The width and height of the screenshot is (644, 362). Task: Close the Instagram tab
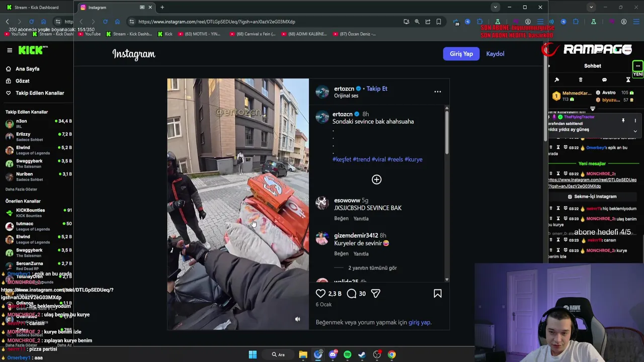coord(150,8)
